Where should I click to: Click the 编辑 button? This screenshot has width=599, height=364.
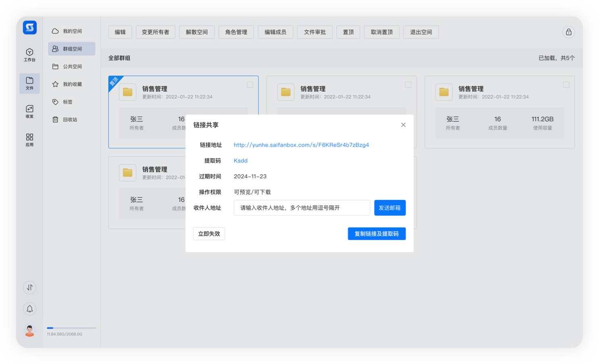tap(120, 32)
